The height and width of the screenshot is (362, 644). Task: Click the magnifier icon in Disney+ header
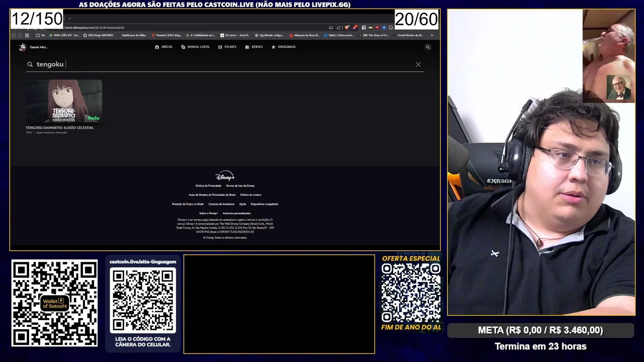point(428,47)
